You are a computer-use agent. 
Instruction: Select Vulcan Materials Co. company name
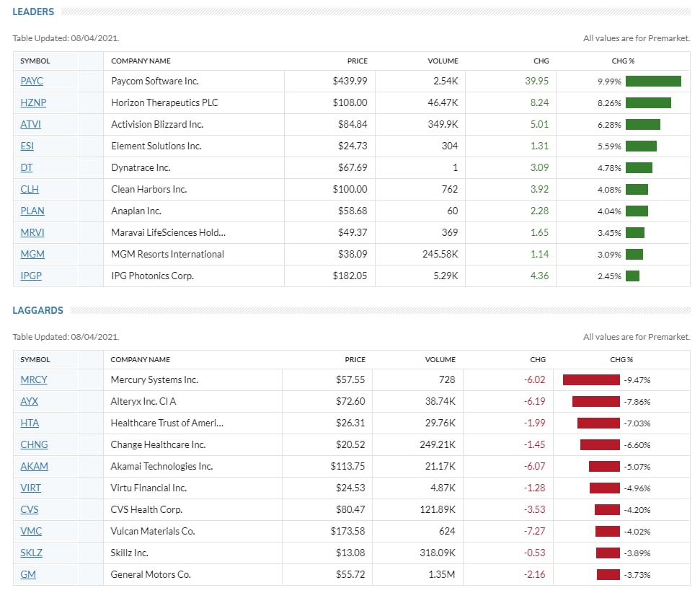(153, 532)
